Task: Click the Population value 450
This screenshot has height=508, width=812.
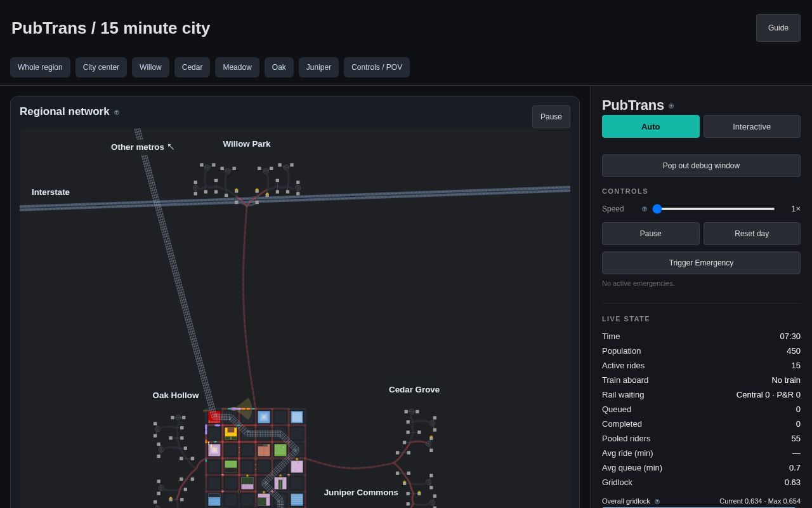Action: tap(794, 351)
